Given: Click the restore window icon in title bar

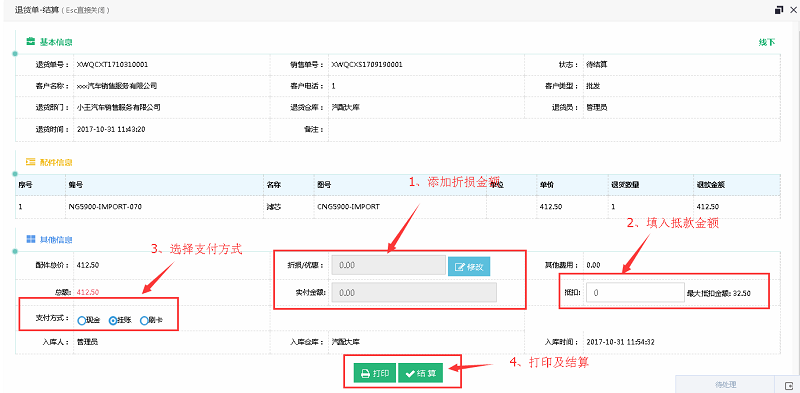Looking at the screenshot, I should tap(779, 10).
